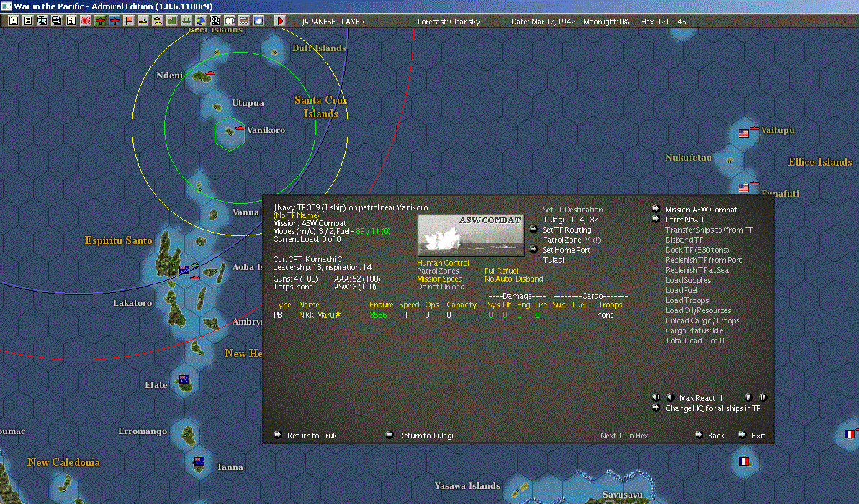Click Replenish TF at Sea
This screenshot has width=859, height=504.
(x=697, y=270)
